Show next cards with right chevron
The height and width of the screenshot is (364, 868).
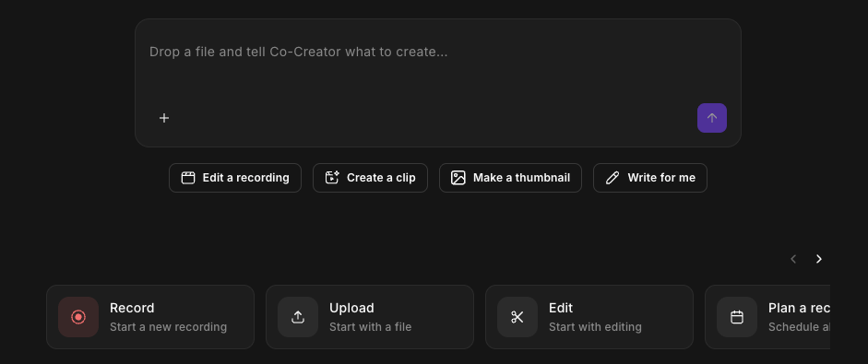click(819, 259)
